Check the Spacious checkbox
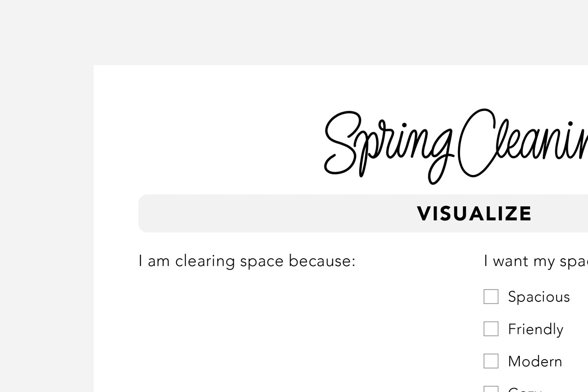This screenshot has width=588, height=392. [x=491, y=296]
